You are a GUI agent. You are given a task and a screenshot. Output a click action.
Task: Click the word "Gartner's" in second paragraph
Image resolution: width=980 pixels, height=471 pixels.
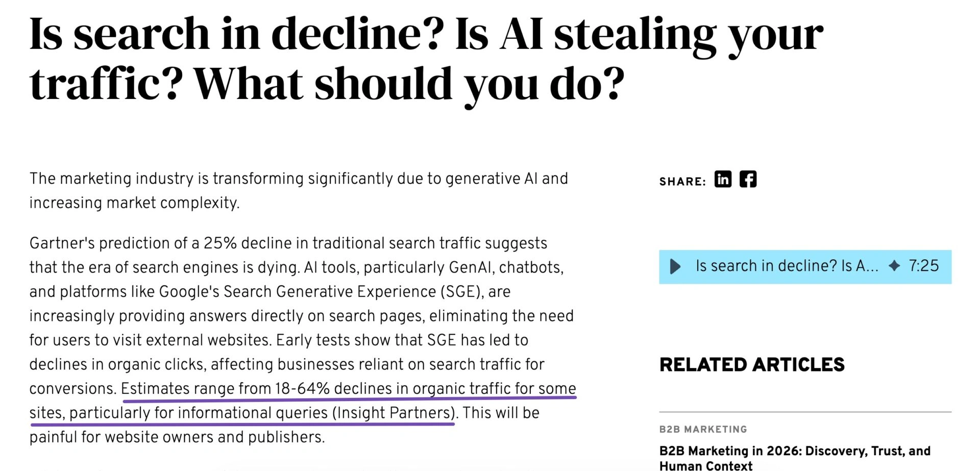(62, 243)
